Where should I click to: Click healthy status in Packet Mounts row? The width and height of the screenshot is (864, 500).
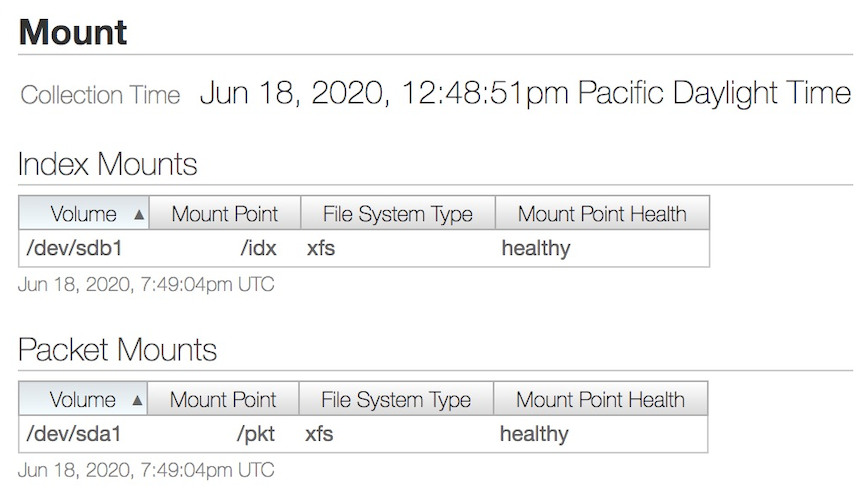point(534,434)
